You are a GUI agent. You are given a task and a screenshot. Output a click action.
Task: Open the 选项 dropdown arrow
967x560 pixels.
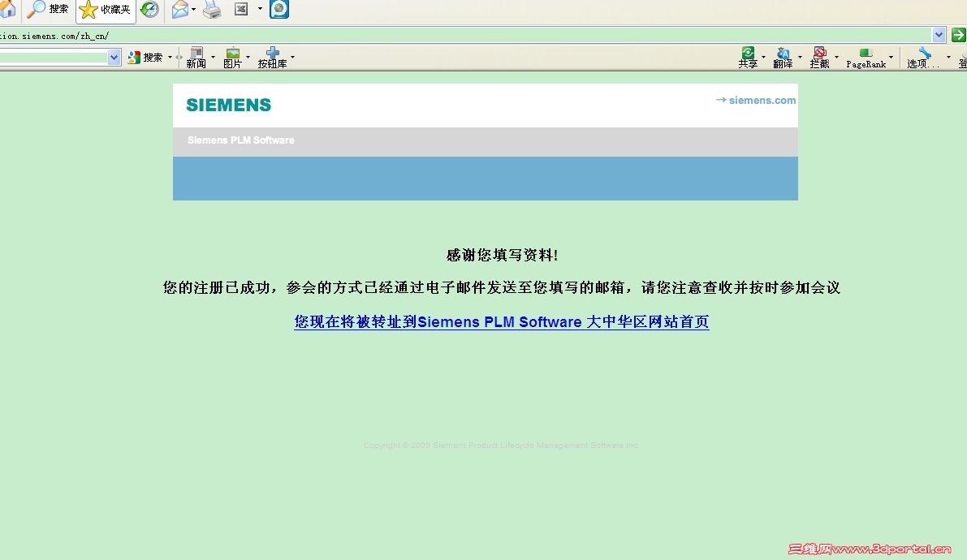coord(948,57)
